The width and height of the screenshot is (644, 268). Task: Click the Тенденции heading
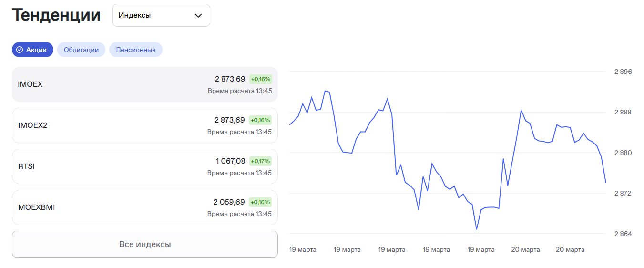coord(56,15)
